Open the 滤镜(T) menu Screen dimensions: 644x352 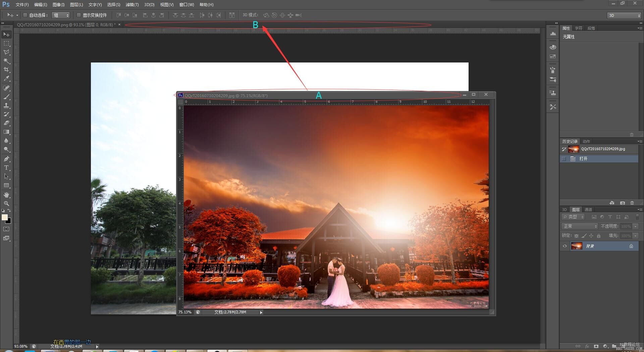(132, 5)
